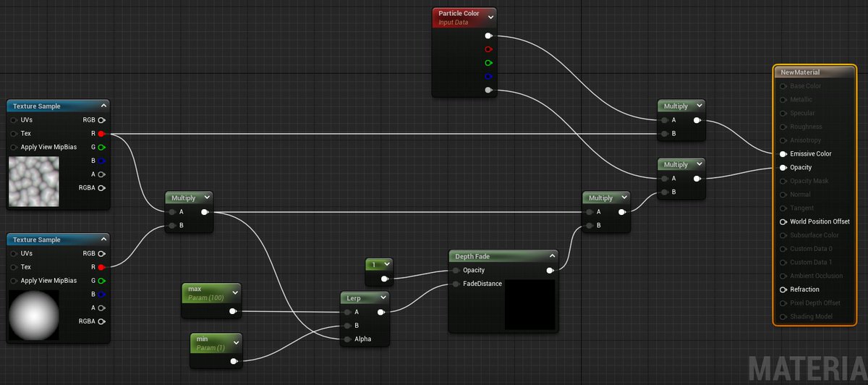Expand the max parameter node chevron
The height and width of the screenshot is (385, 868).
(234, 292)
